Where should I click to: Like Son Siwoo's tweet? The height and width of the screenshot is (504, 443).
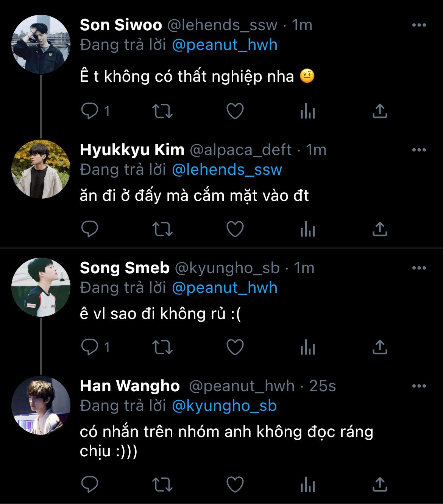[235, 111]
